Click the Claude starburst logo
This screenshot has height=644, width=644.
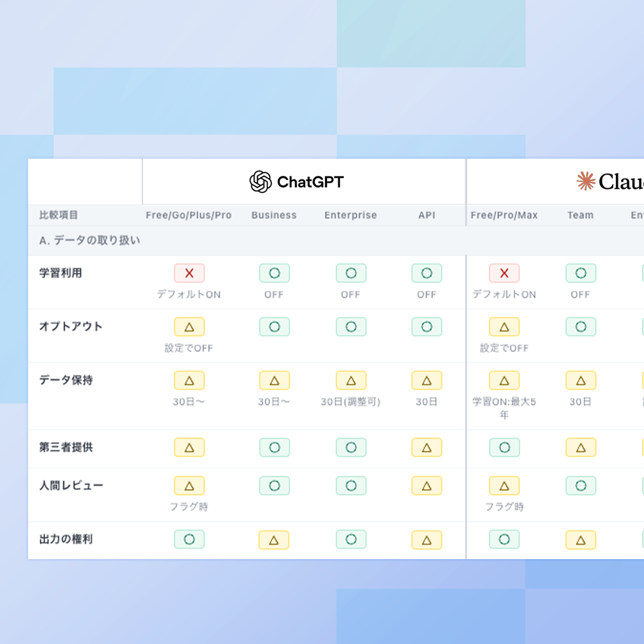[586, 181]
